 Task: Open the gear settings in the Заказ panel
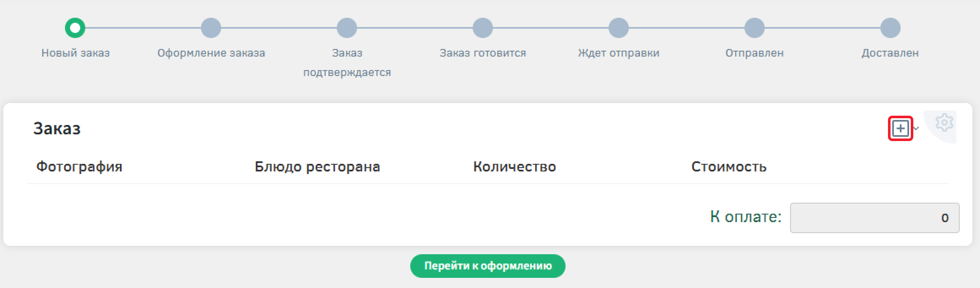[x=944, y=123]
